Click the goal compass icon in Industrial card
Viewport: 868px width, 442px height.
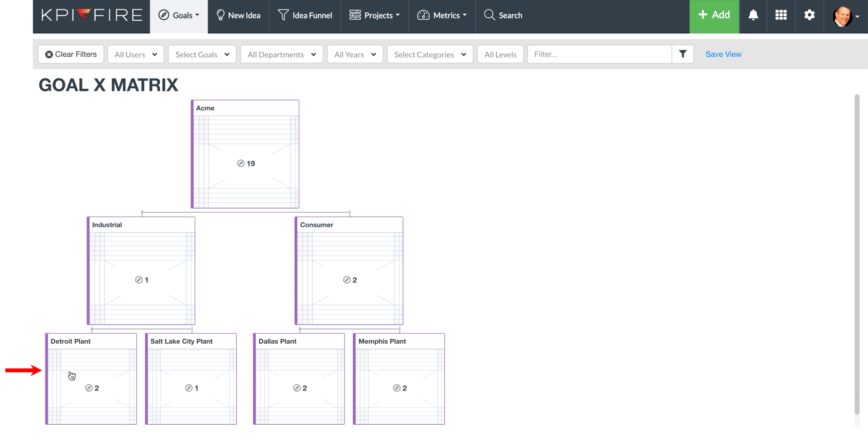pos(139,280)
